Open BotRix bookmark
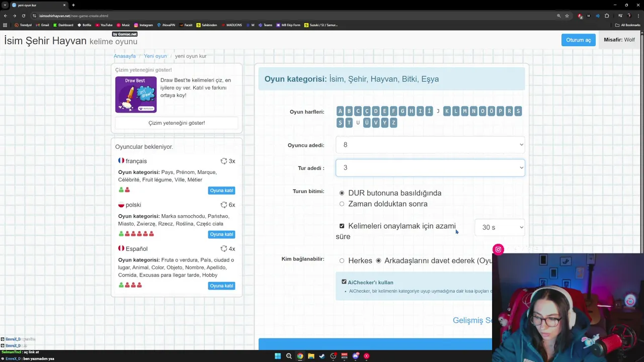Image resolution: width=644 pixels, height=362 pixels. coord(85,25)
